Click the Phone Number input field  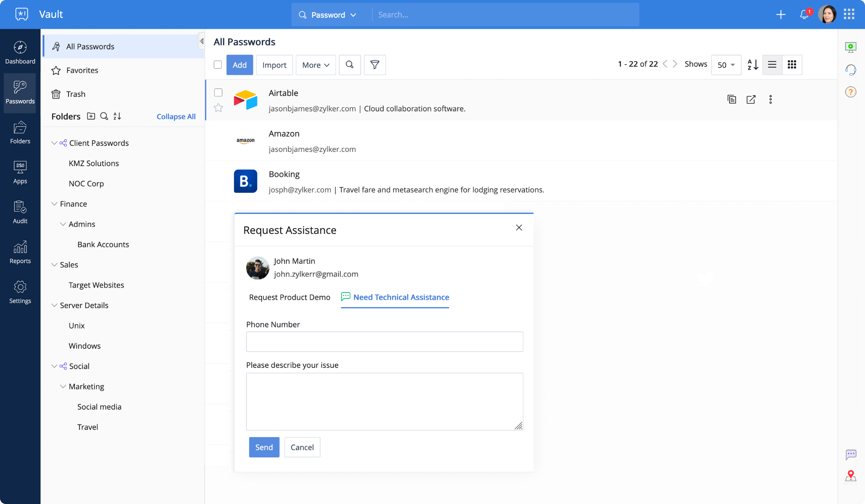click(383, 342)
